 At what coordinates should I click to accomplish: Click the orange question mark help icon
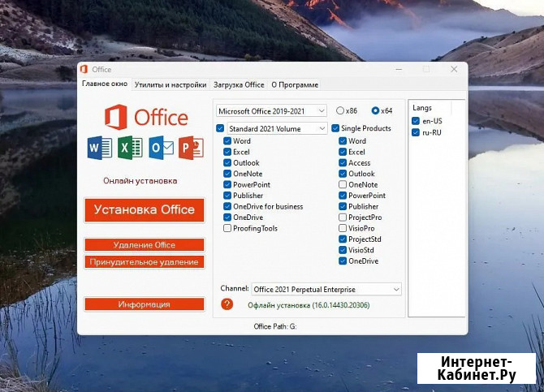[x=227, y=304]
